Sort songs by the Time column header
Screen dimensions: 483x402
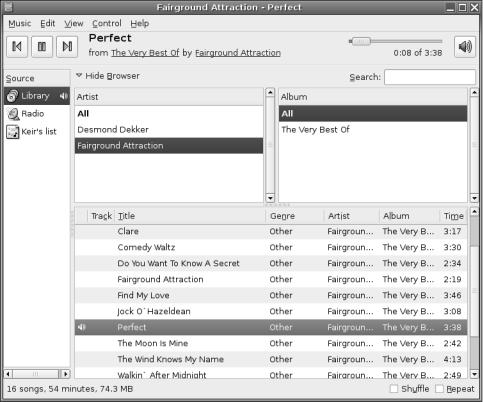(x=454, y=216)
